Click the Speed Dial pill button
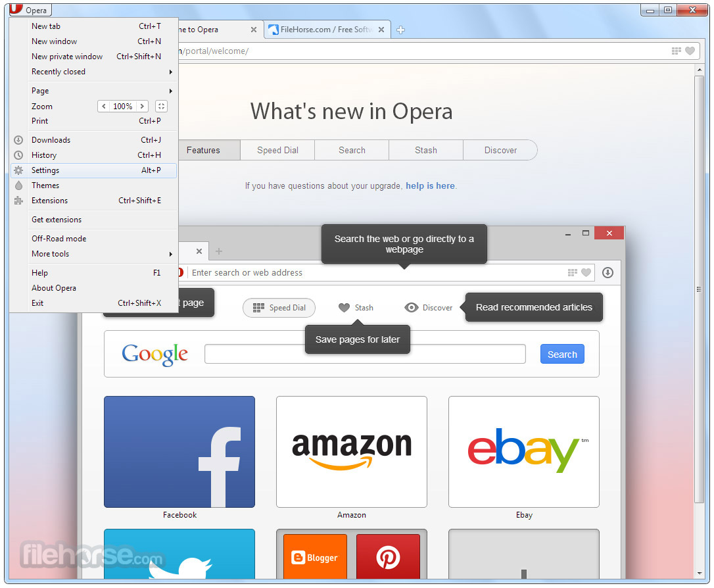Image resolution: width=714 pixels, height=588 pixels. point(279,308)
